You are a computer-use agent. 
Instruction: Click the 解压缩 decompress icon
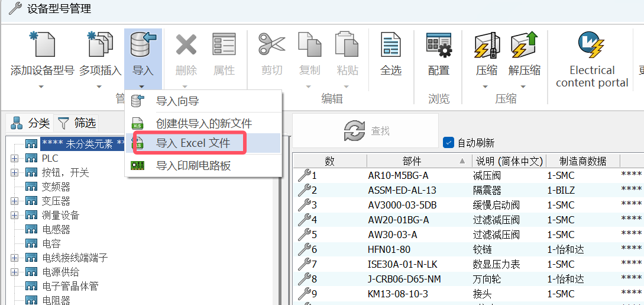(524, 46)
